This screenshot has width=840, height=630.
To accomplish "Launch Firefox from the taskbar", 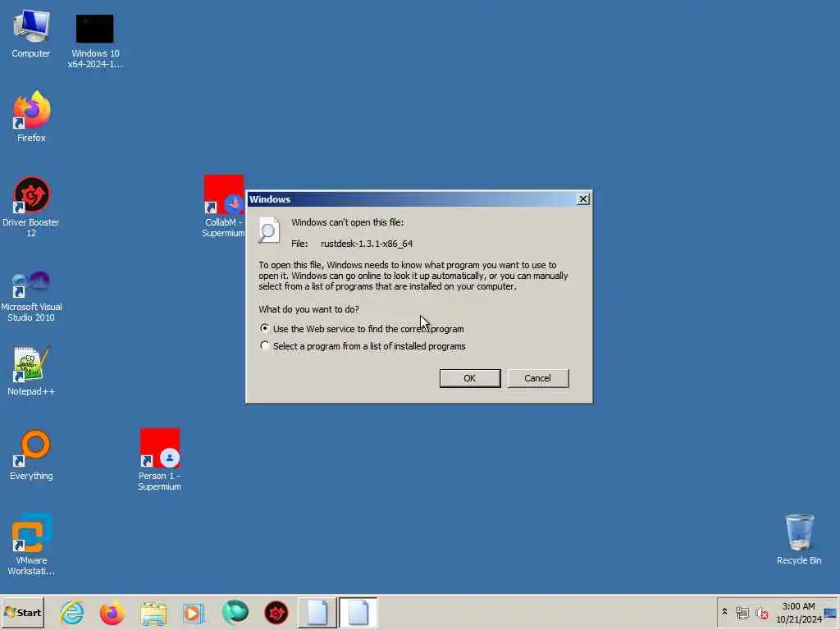I will (x=112, y=613).
